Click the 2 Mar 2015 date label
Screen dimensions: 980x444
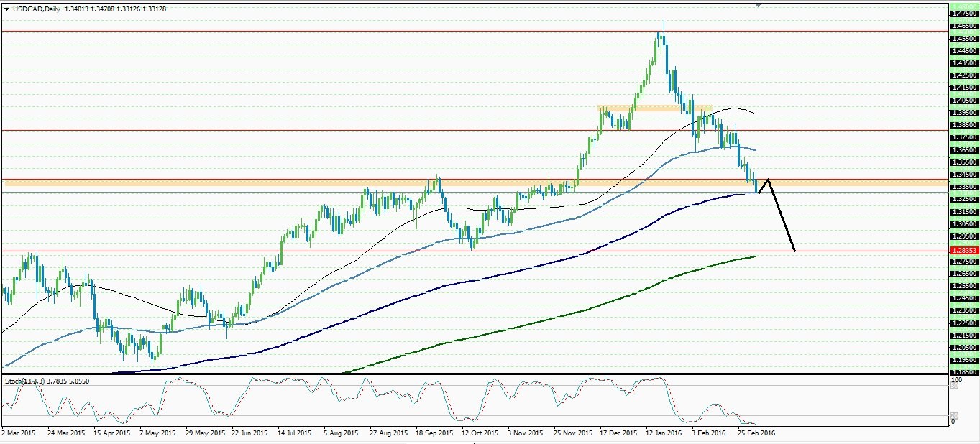pos(19,433)
